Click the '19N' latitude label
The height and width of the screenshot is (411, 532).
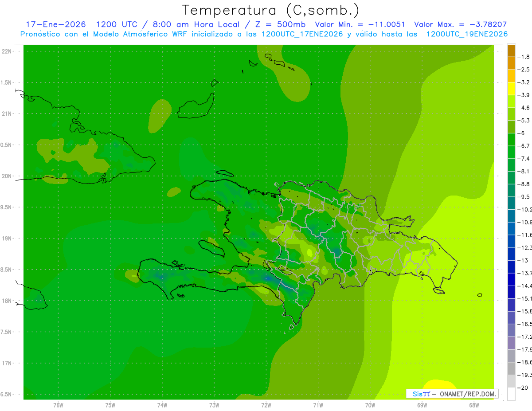[8, 239]
